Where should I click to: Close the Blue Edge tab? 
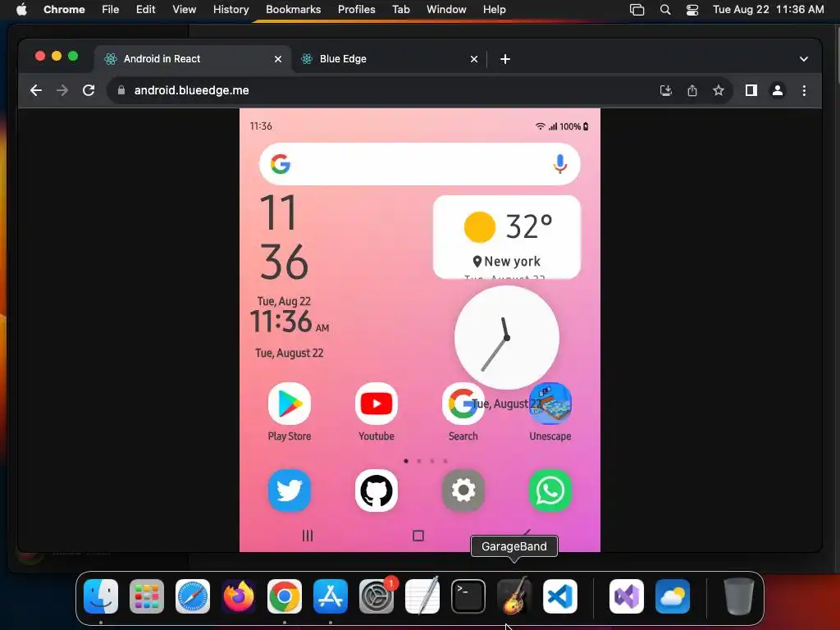point(474,59)
